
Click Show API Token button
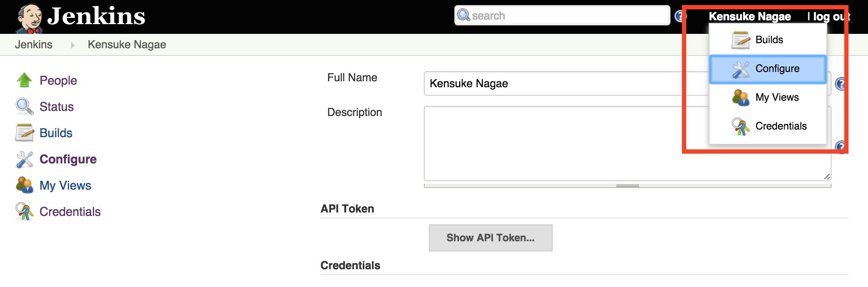coord(490,238)
